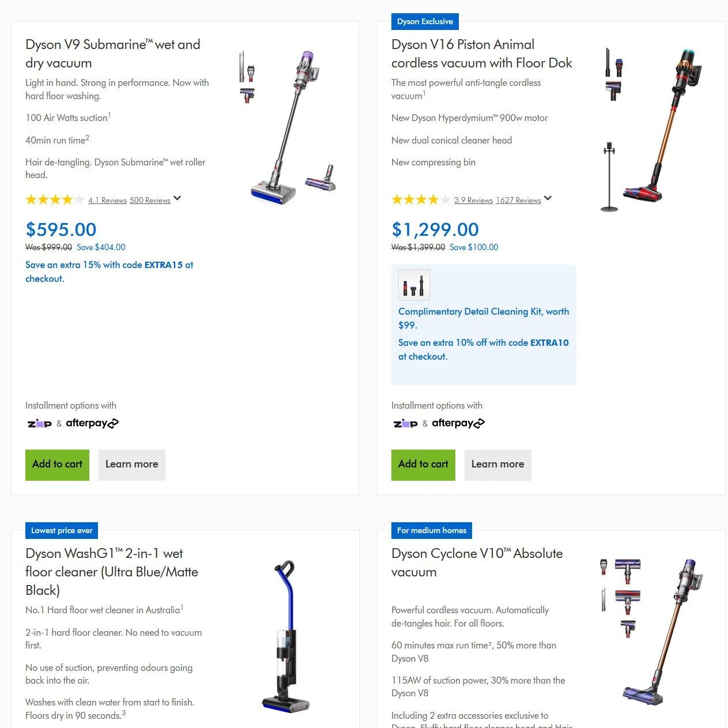This screenshot has width=728, height=728.
Task: Open the 1627 Reviews link
Action: 518,201
